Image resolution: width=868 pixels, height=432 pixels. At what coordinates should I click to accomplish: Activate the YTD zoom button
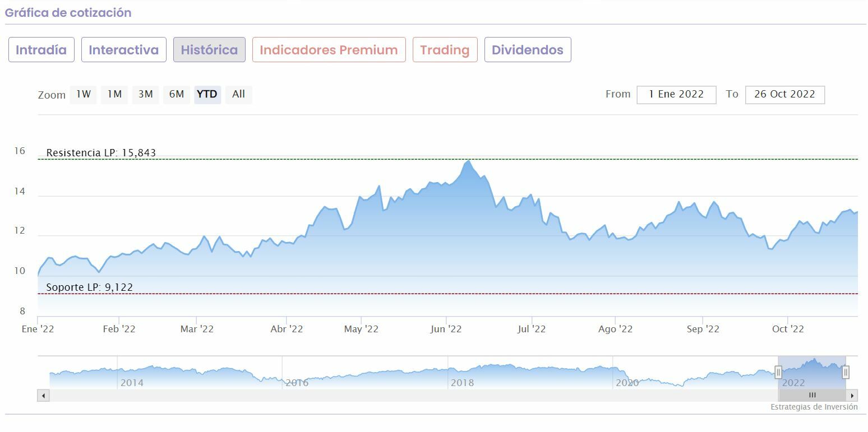pyautogui.click(x=207, y=95)
